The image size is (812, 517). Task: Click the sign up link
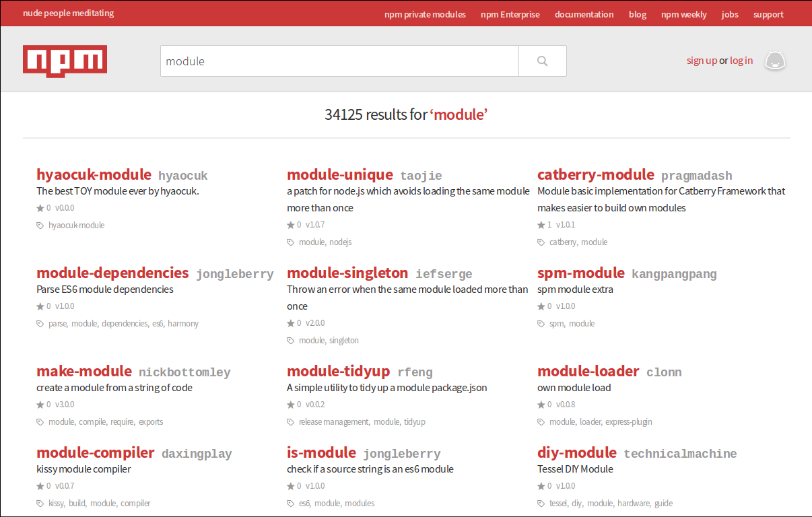pos(702,61)
